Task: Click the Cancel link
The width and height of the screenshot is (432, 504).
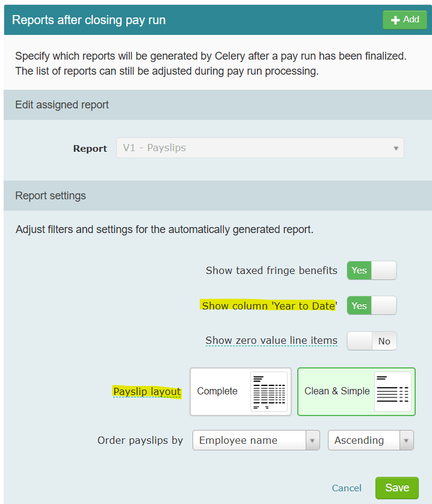Action: [347, 488]
